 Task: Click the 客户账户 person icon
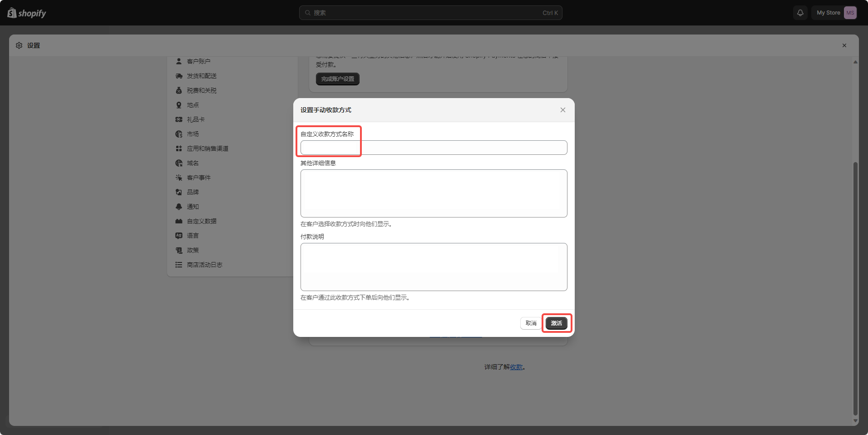click(179, 61)
